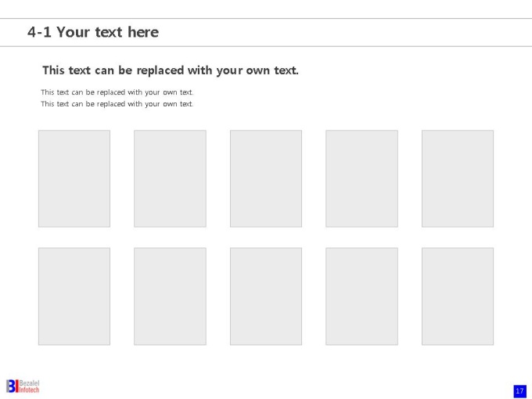Select the first placeholder in bottom row
The height and width of the screenshot is (399, 532).
[74, 297]
